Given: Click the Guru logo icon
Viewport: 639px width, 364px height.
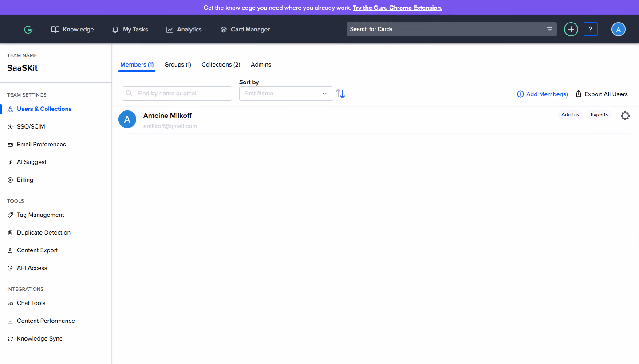Looking at the screenshot, I should [28, 30].
